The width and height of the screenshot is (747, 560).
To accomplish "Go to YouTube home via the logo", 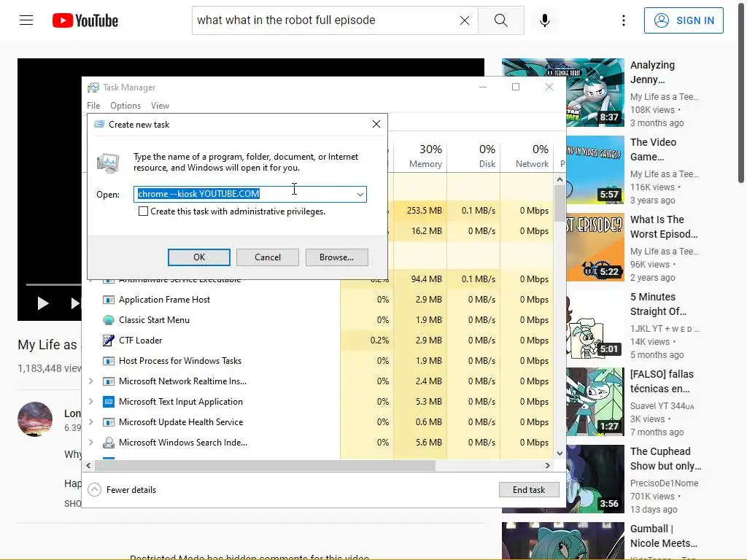I will pos(85,20).
